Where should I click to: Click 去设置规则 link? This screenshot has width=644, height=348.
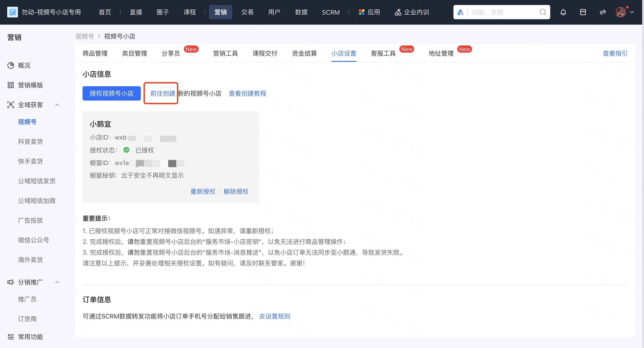pos(275,316)
